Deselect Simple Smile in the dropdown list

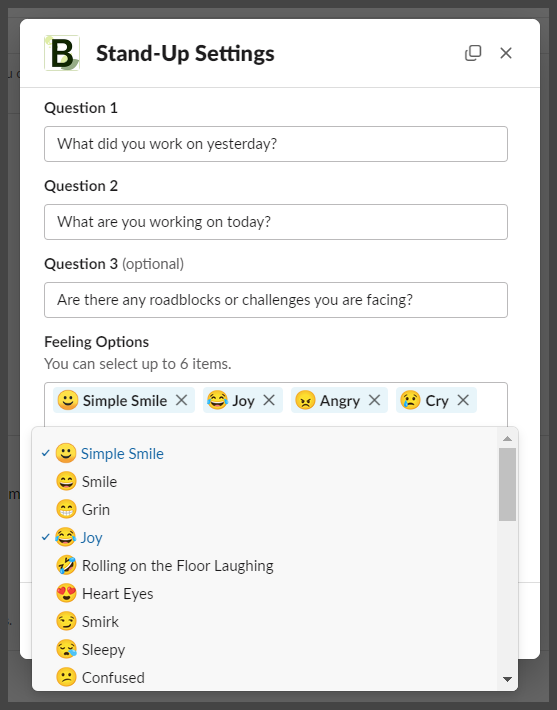point(264,453)
